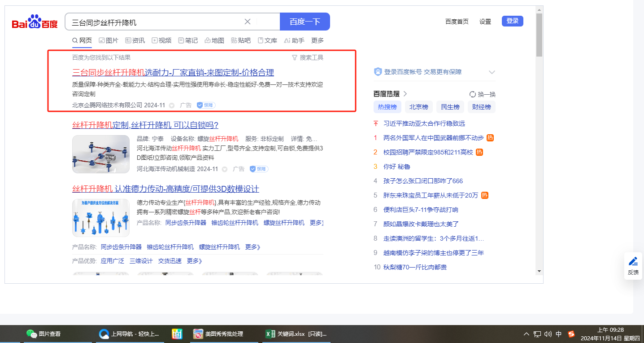Open the 关键词.xlsx Excel taskbar item
Screen dimensions: 644x343
[x=296, y=334]
